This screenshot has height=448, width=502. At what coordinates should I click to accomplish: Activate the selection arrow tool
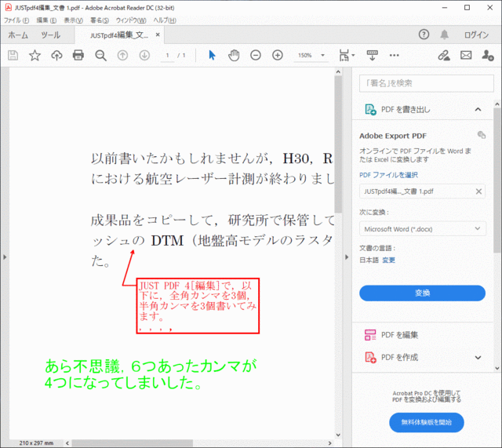tap(212, 56)
